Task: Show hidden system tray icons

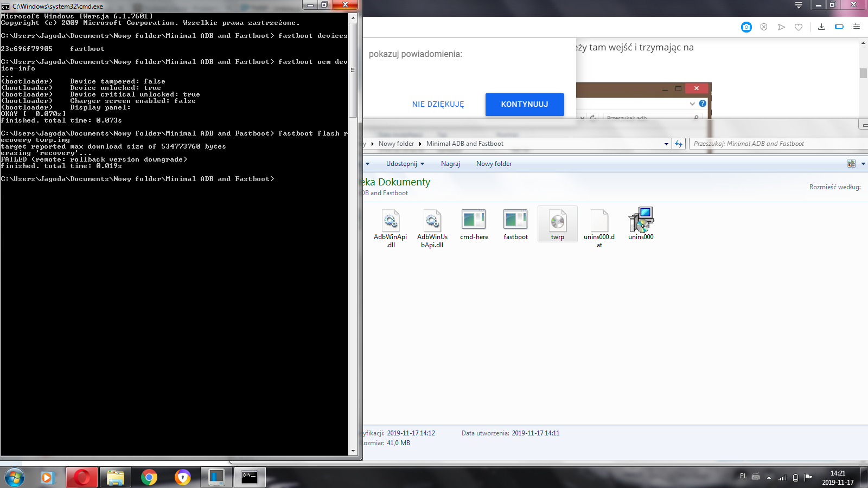Action: [769, 478]
